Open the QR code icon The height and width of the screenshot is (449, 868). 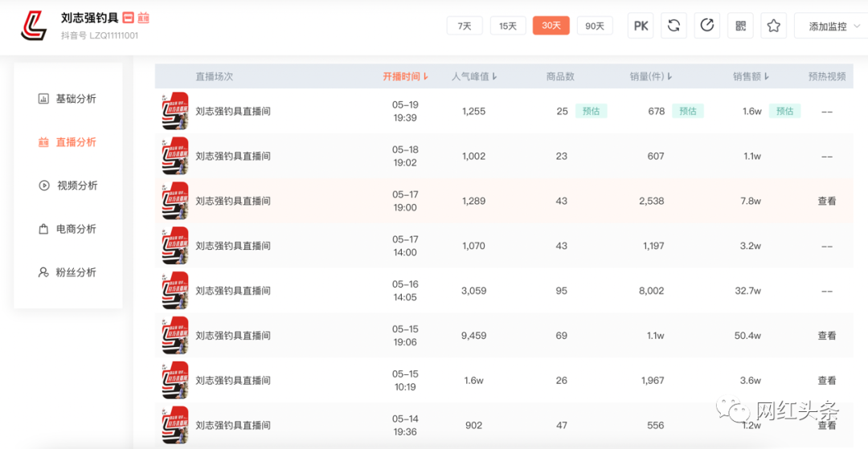pyautogui.click(x=740, y=26)
